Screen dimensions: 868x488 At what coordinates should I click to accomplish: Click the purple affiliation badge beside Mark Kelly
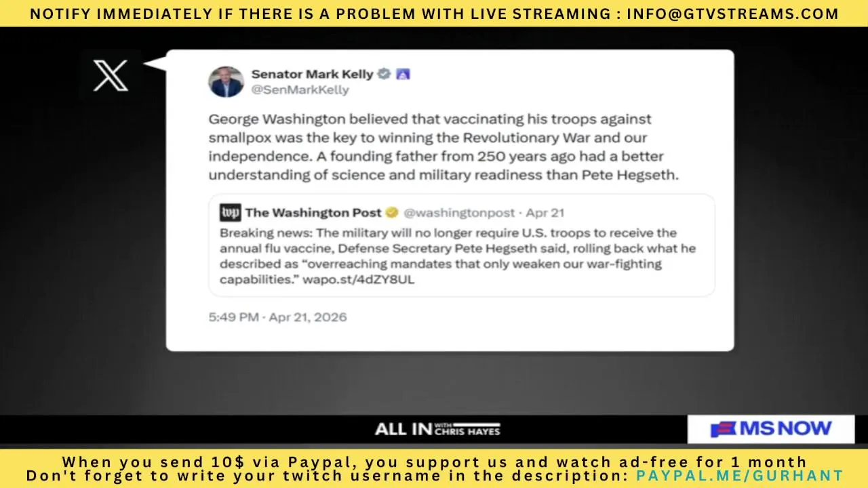[403, 74]
